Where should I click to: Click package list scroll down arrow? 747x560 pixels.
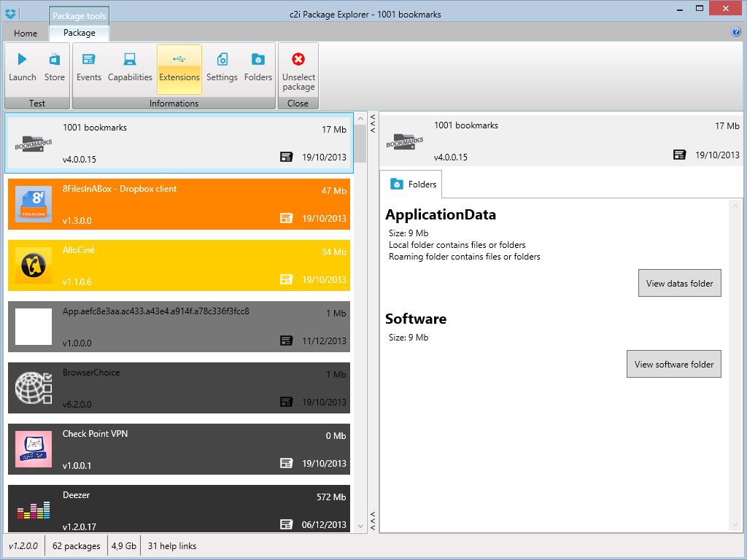click(x=360, y=526)
